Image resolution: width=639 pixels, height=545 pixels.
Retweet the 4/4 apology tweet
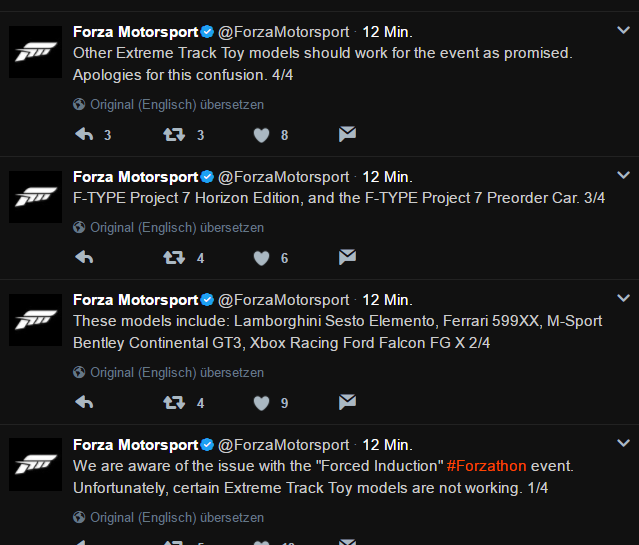point(174,134)
